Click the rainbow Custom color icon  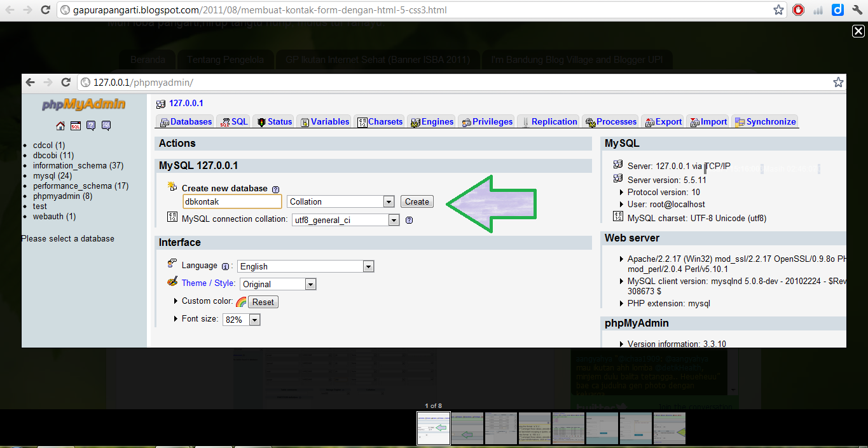241,302
